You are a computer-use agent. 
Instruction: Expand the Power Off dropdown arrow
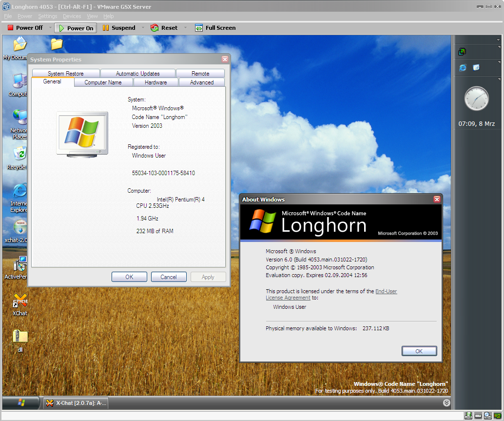50,28
